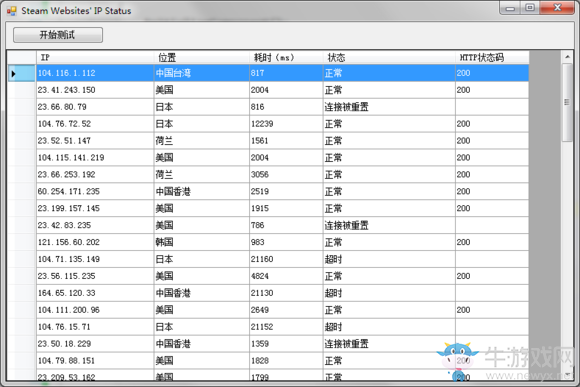This screenshot has width=580, height=387.
Task: Click the app icon in title bar
Action: tap(11, 11)
